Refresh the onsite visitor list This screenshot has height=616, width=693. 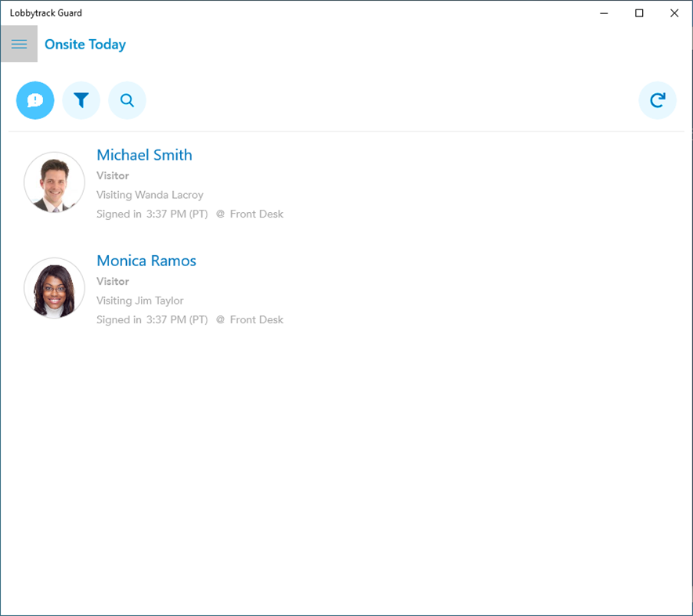click(658, 100)
